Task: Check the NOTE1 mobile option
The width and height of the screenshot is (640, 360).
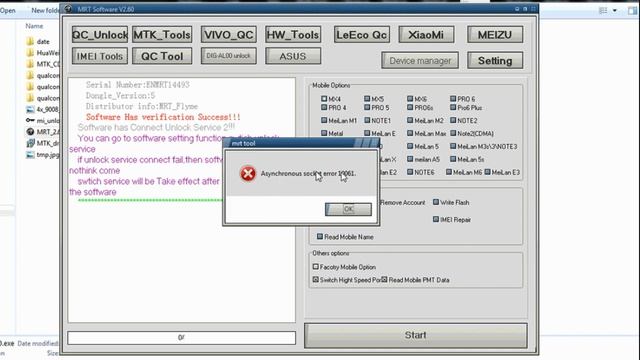Action: [367, 120]
